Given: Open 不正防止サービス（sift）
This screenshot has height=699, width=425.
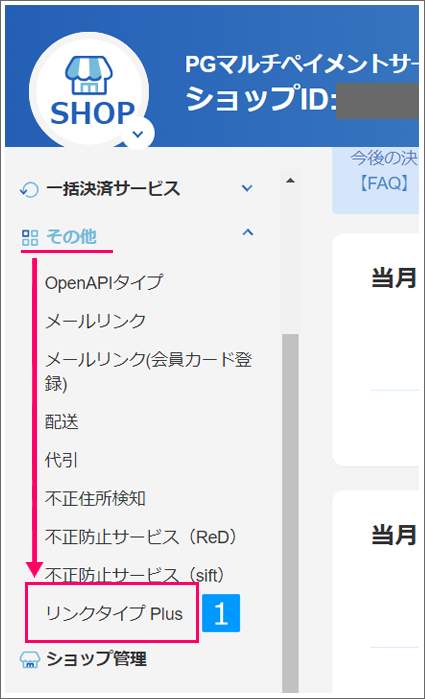Looking at the screenshot, I should point(135,575).
